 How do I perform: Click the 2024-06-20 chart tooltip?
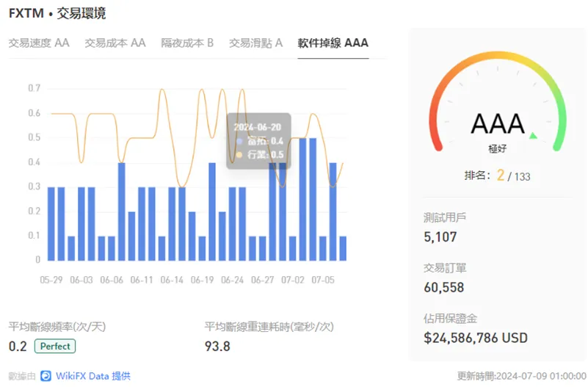pos(258,141)
